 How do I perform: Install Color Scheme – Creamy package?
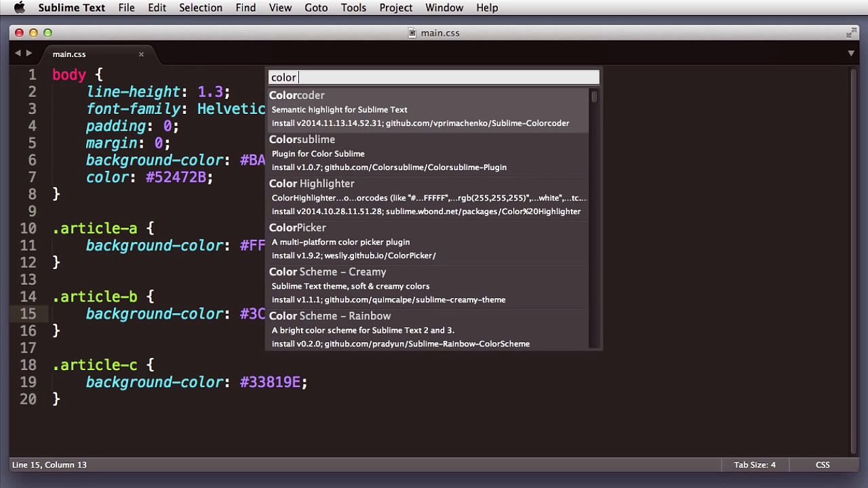click(429, 285)
